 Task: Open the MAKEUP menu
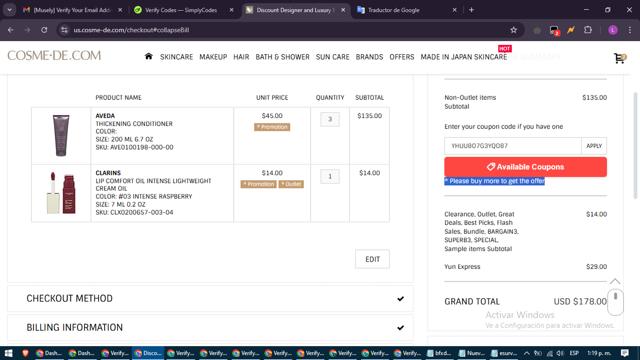(x=213, y=57)
